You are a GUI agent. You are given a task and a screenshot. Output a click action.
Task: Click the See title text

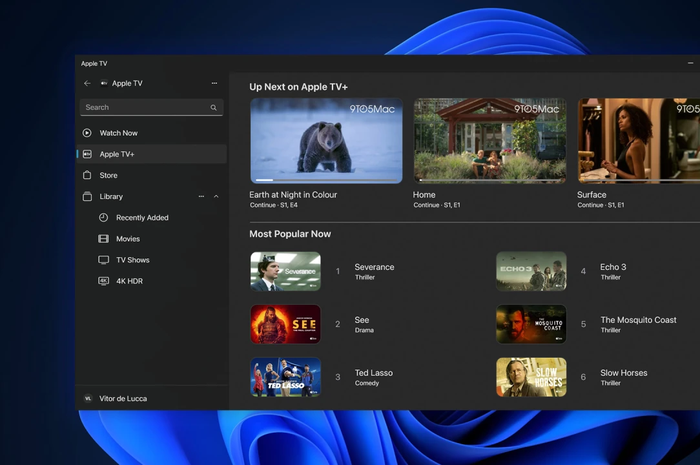(362, 320)
